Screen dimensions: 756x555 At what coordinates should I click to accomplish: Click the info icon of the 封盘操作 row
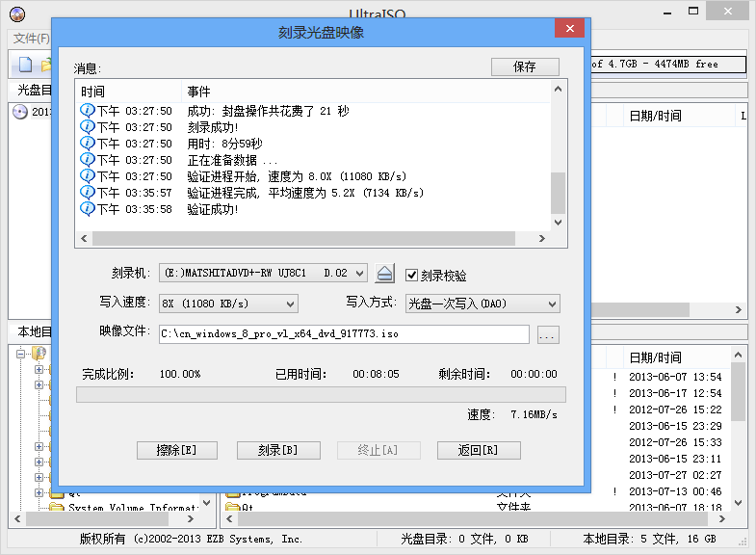(x=87, y=111)
